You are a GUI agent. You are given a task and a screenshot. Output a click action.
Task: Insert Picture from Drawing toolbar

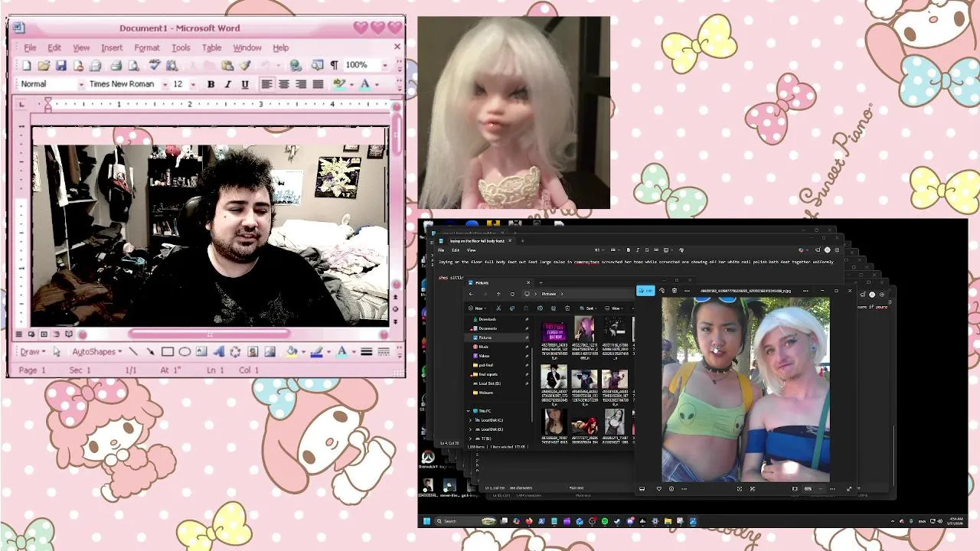tap(269, 352)
